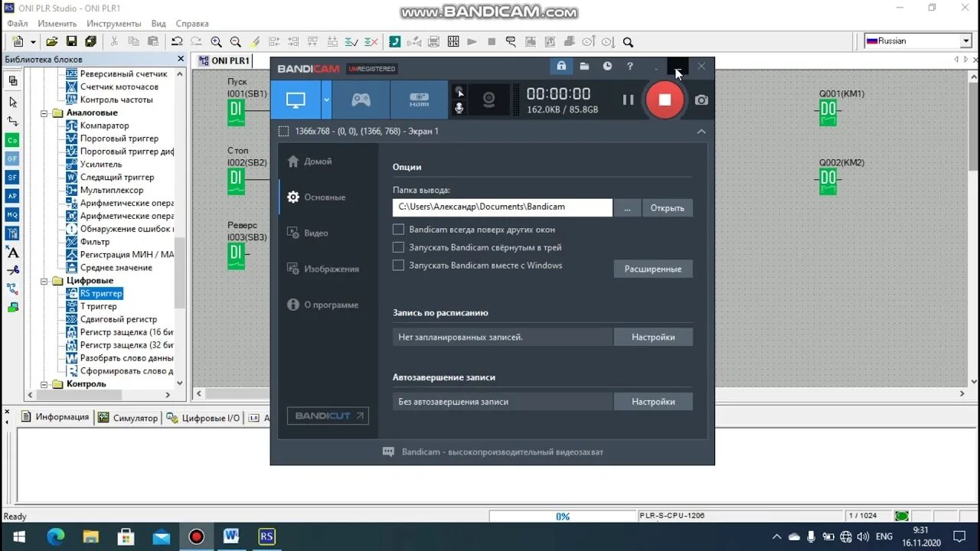Open О программе section in Bandicam
Image resolution: width=980 pixels, height=551 pixels.
point(331,305)
